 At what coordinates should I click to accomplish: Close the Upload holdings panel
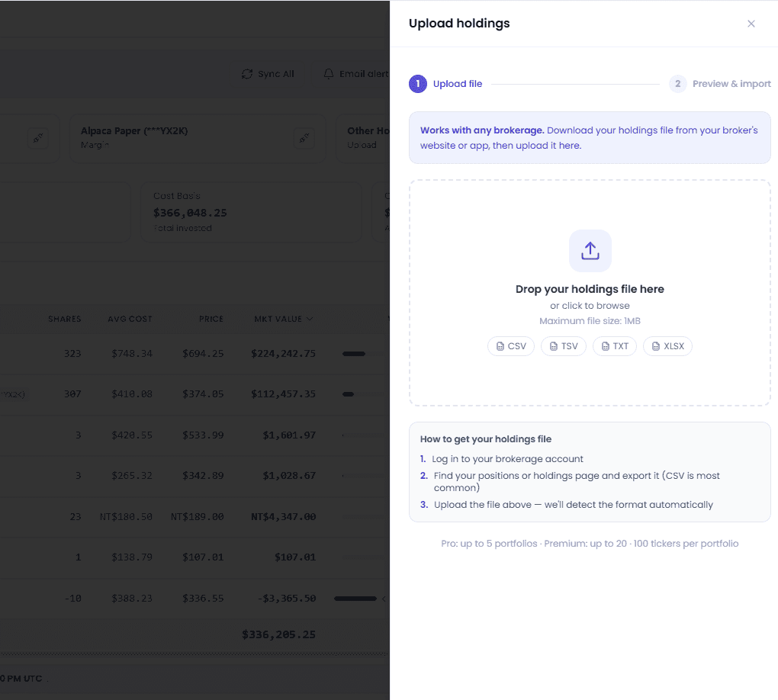coord(751,24)
